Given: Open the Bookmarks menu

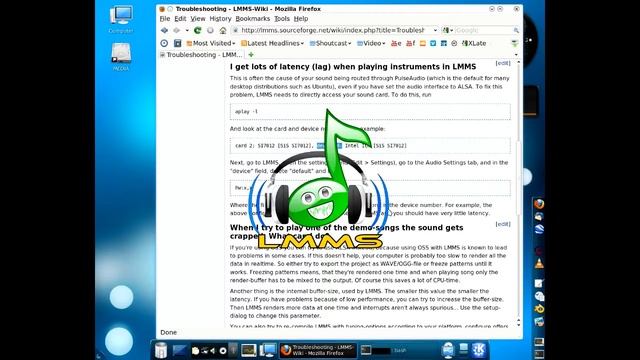Looking at the screenshot, I should coord(252,19).
